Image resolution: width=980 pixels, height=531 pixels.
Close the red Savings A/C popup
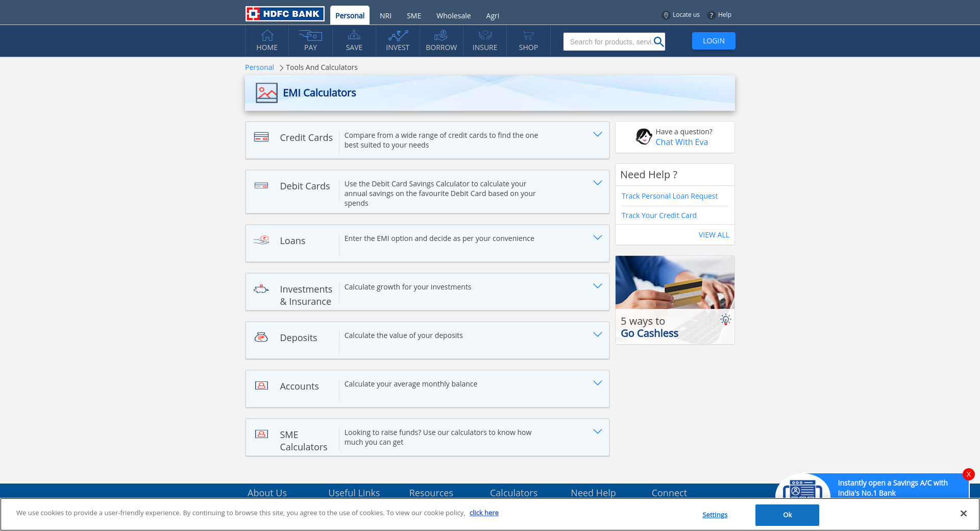(968, 474)
